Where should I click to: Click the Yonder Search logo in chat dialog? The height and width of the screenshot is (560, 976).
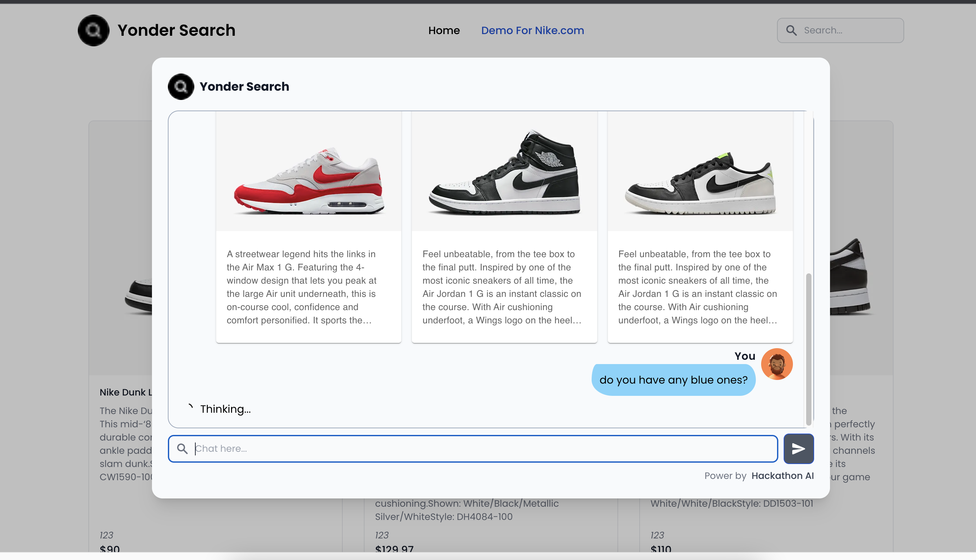(181, 86)
